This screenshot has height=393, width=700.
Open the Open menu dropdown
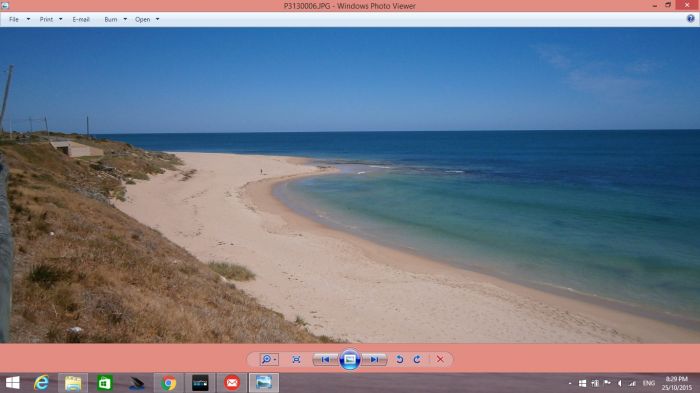(x=147, y=20)
